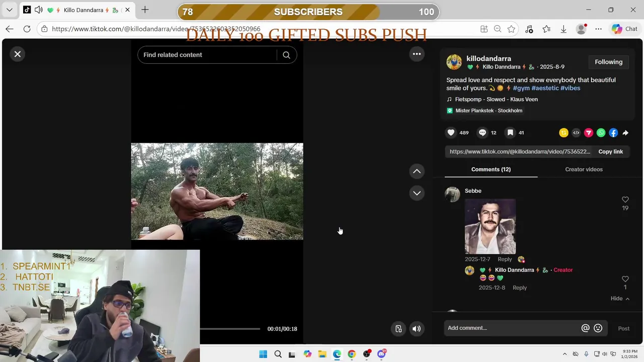Reply to Killo Danndarra's creator comment

click(x=520, y=288)
